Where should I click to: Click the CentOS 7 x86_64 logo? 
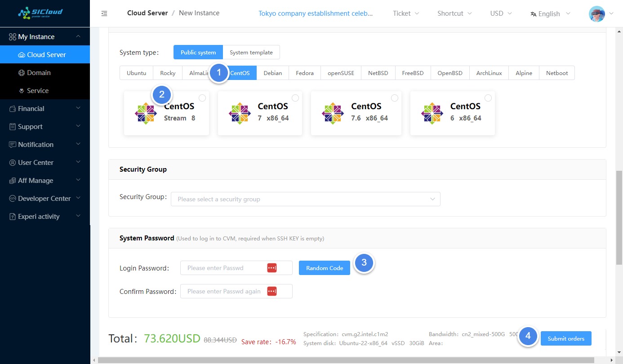pyautogui.click(x=240, y=113)
